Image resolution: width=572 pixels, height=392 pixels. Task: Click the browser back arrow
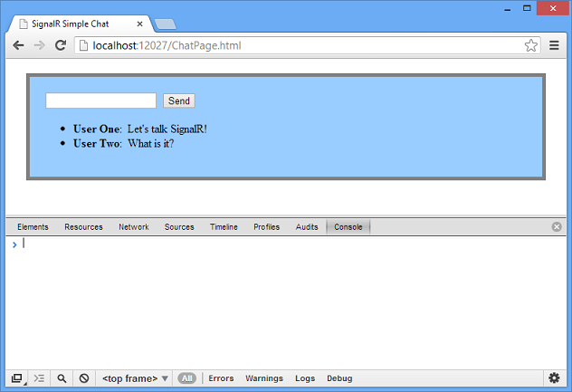[18, 45]
